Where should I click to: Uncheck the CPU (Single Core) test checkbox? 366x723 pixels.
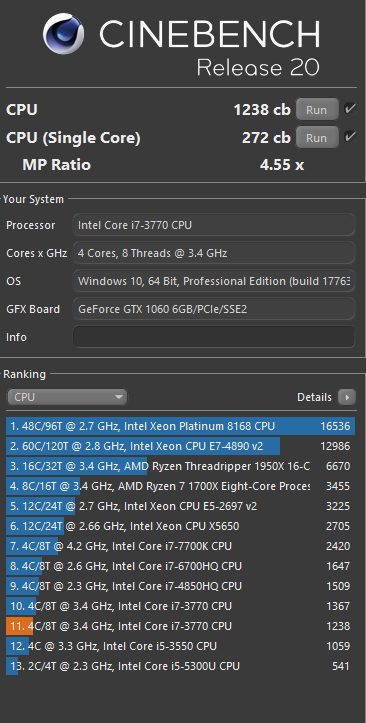(x=350, y=137)
